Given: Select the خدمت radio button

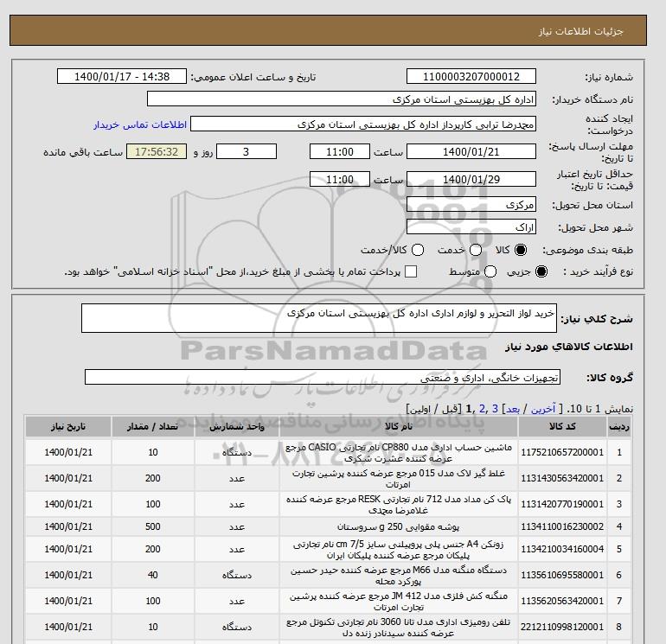Looking at the screenshot, I should pos(476,250).
